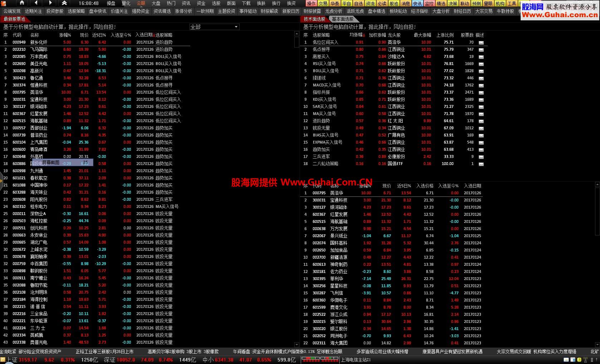Image resolution: width=600 pixels, height=364 pixels.
Task: Open 云端发现 in the sub toolbar
Action: (x=12, y=11)
